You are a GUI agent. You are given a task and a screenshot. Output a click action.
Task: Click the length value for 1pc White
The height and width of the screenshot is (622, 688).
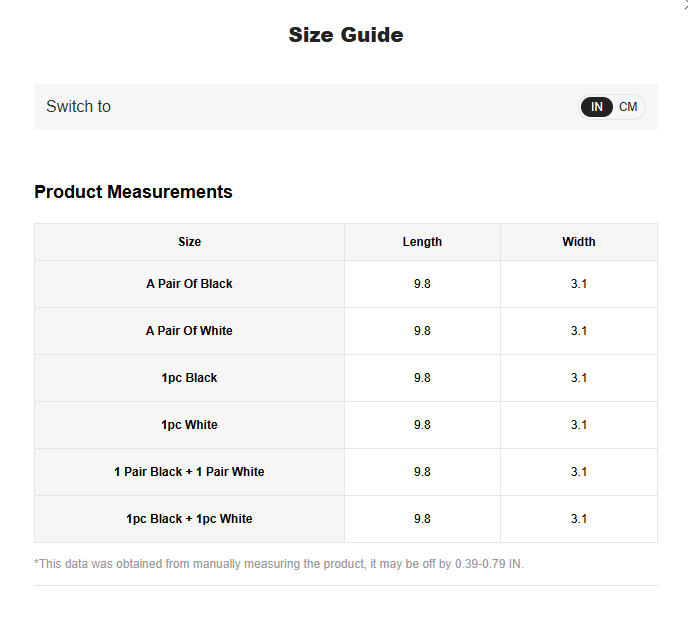click(x=422, y=425)
